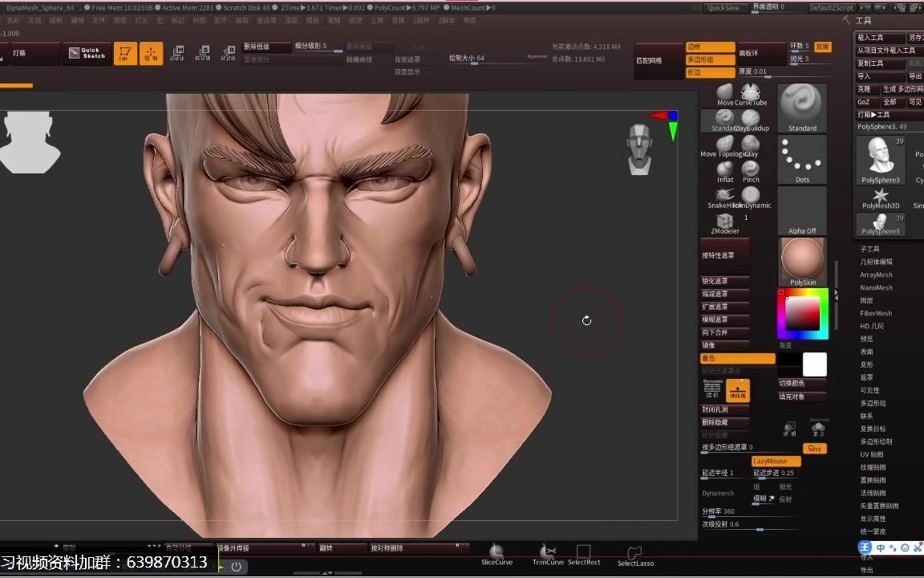This screenshot has width=924, height=578.
Task: Expand the ArrayMesh panel
Action: pos(877,275)
